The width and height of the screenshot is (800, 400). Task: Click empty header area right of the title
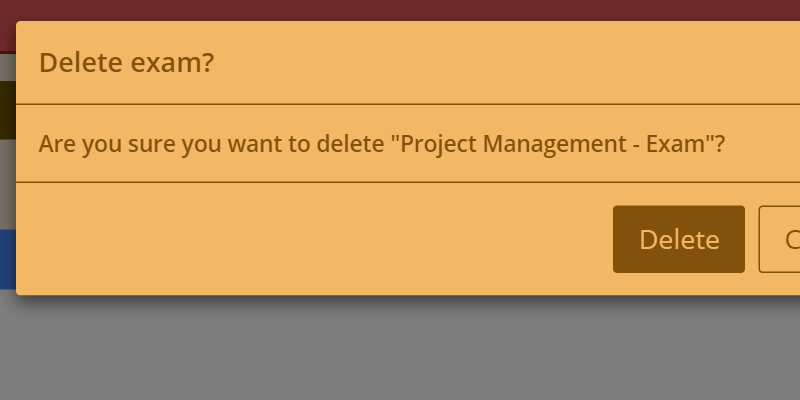pos(500,64)
